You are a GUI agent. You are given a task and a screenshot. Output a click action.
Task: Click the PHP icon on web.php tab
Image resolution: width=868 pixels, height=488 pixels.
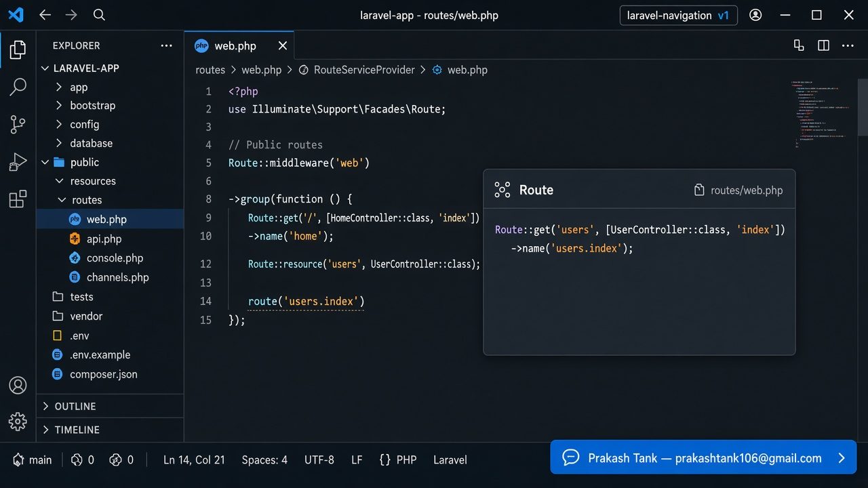pyautogui.click(x=201, y=45)
